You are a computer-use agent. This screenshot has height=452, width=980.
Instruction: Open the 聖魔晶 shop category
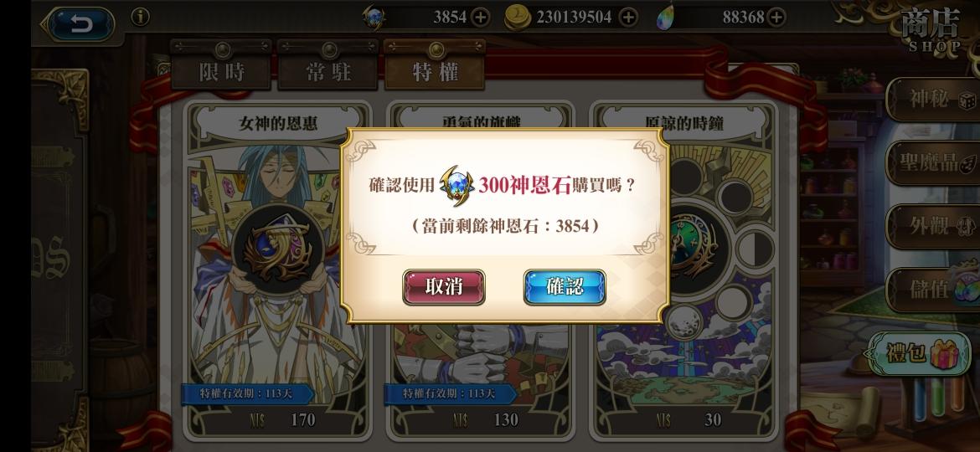click(x=934, y=163)
